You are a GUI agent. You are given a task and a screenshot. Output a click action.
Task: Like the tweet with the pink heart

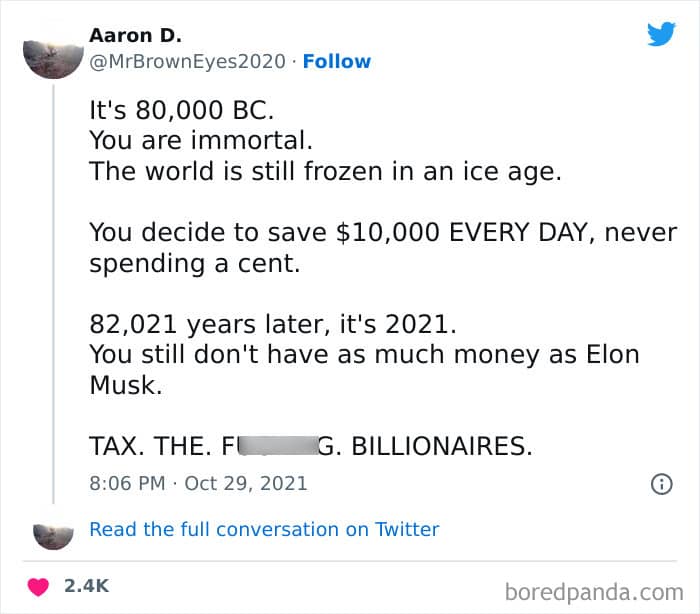click(x=38, y=586)
